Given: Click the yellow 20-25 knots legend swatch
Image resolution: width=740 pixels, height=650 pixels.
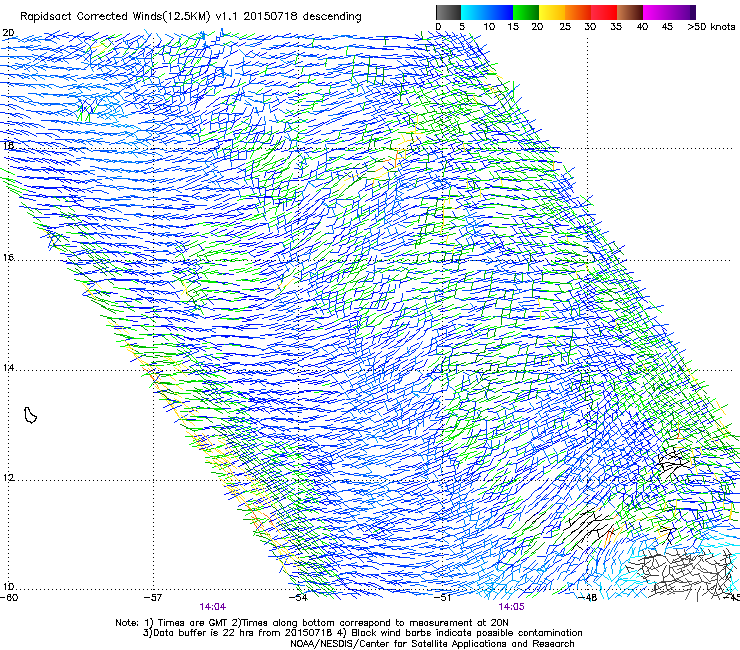Looking at the screenshot, I should pos(552,12).
